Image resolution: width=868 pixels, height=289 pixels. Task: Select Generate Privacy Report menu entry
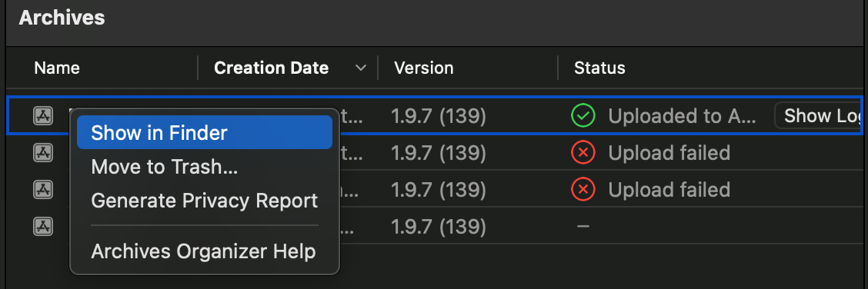pos(204,201)
